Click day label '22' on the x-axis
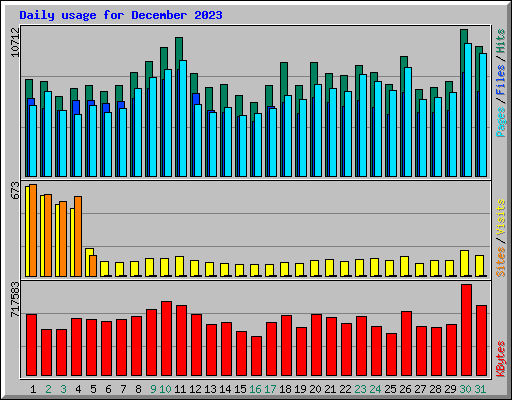The width and height of the screenshot is (512, 400). [345, 389]
